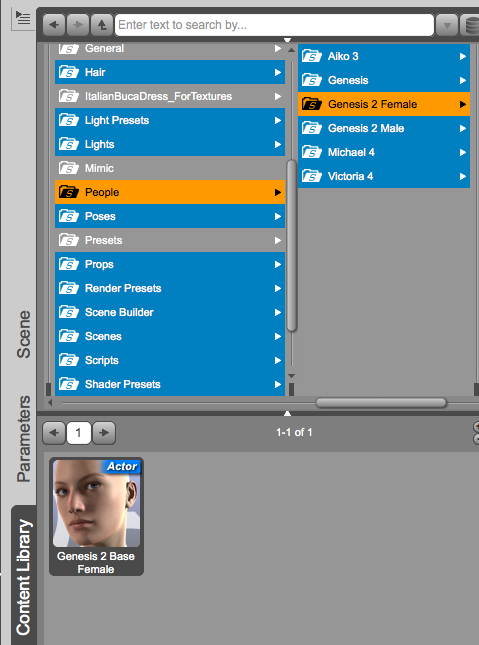Viewport: 479px width, 645px height.
Task: Click the Poses folder icon
Action: (x=68, y=216)
